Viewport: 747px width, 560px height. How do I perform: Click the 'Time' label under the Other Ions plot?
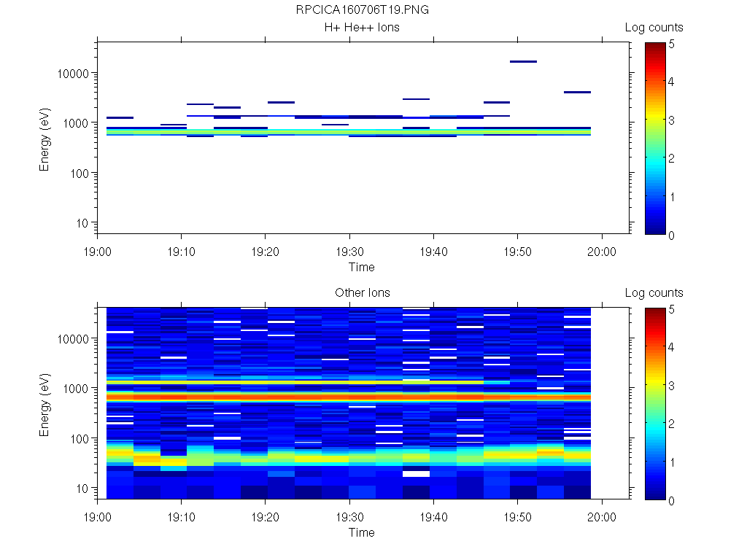pos(362,532)
